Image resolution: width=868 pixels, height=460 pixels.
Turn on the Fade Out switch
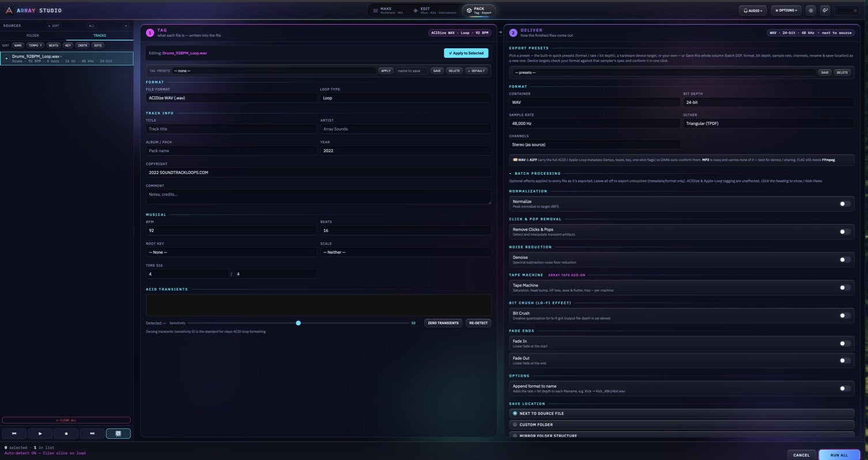click(844, 360)
